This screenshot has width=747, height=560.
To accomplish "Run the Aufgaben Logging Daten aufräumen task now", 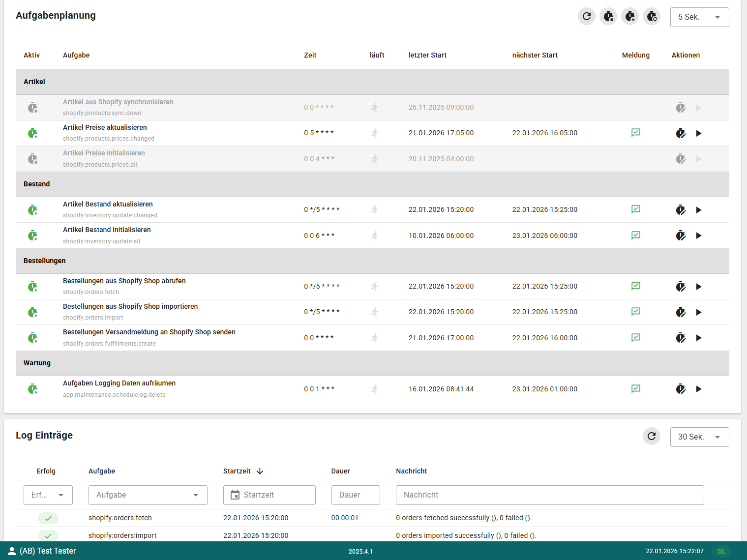I will pyautogui.click(x=699, y=389).
